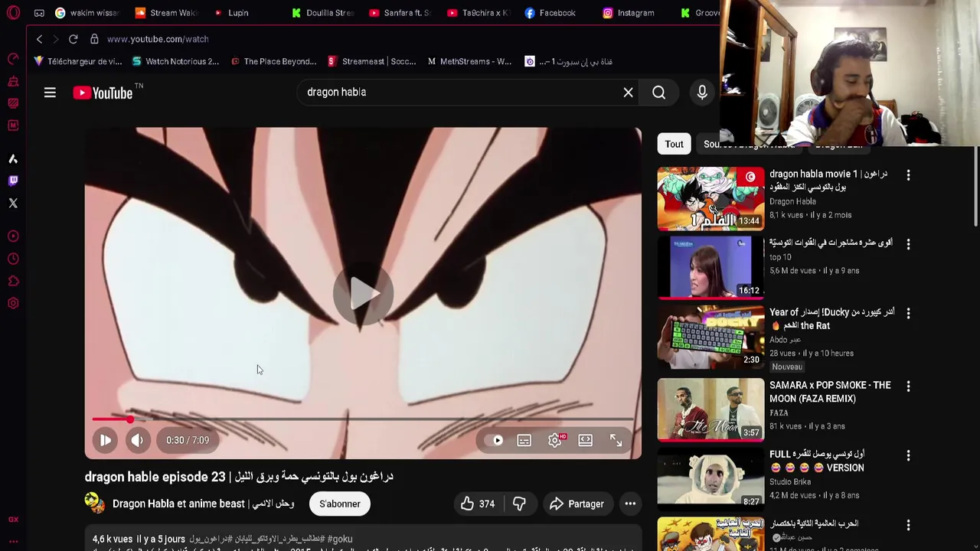Click the channel avatar below the video
The height and width of the screenshot is (551, 980).
coord(95,503)
